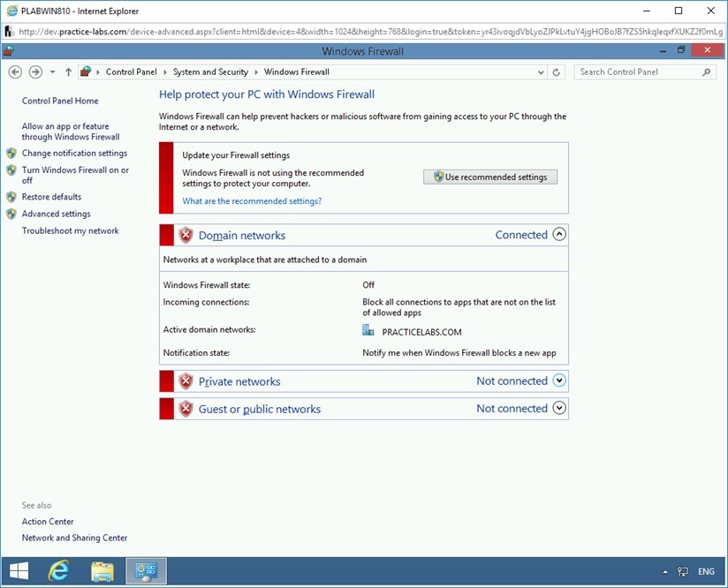Click the red shield beside Guest or public networks
This screenshot has height=588, width=728.
[x=185, y=408]
